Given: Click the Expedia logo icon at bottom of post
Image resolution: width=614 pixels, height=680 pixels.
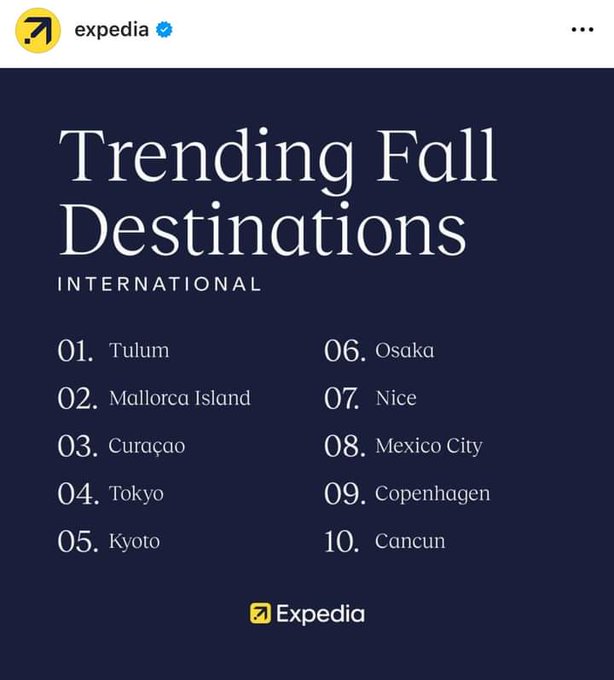Looking at the screenshot, I should click(260, 613).
